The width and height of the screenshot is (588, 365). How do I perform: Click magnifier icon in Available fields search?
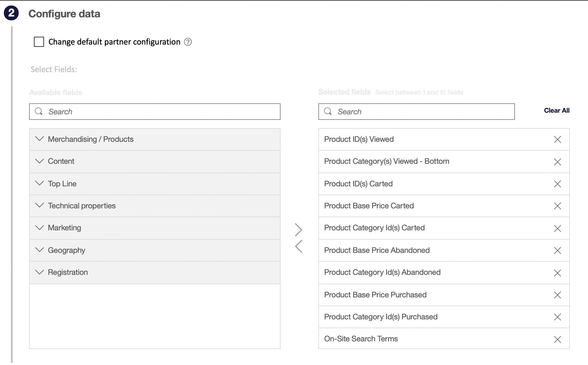(x=39, y=111)
